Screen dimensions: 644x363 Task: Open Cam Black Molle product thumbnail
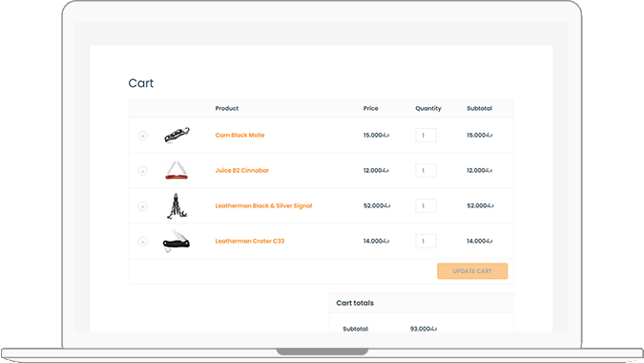click(x=177, y=136)
